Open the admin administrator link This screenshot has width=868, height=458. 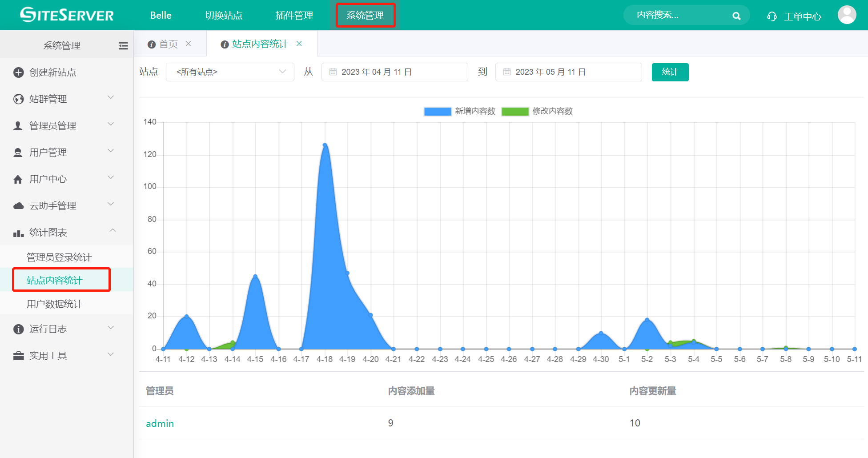pos(160,423)
